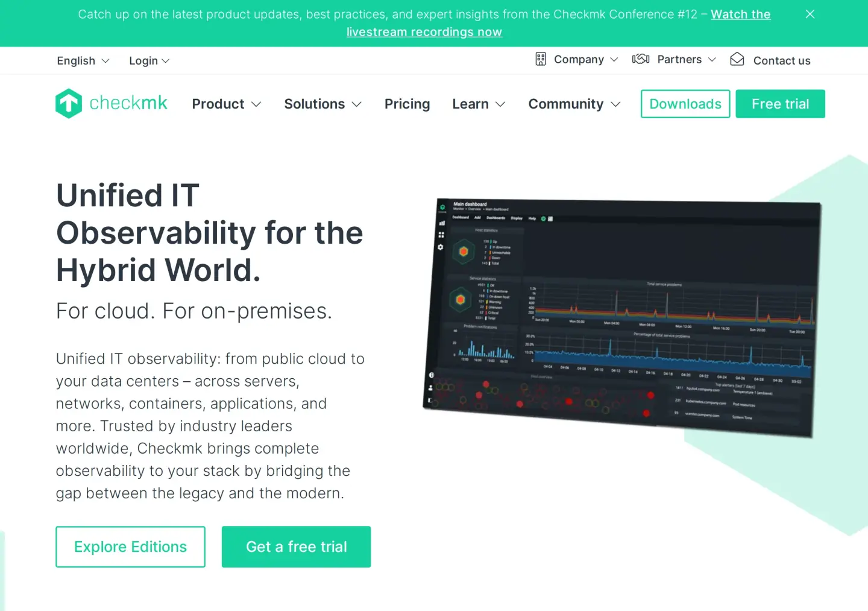This screenshot has width=868, height=611.
Task: Click the Company building icon
Action: tap(541, 59)
